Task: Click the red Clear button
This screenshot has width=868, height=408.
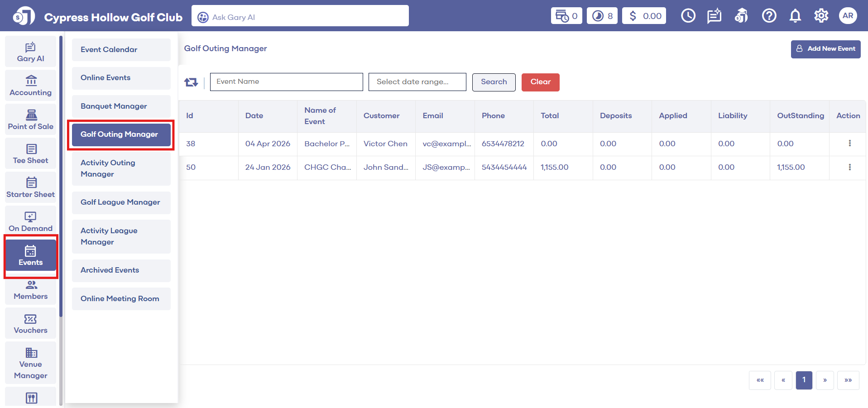Action: (x=540, y=82)
